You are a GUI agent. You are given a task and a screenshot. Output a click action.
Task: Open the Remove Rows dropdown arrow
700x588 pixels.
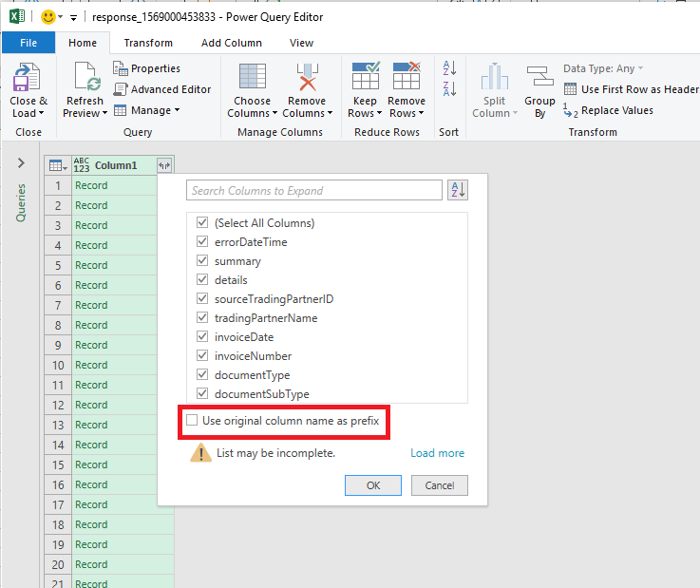(x=421, y=113)
